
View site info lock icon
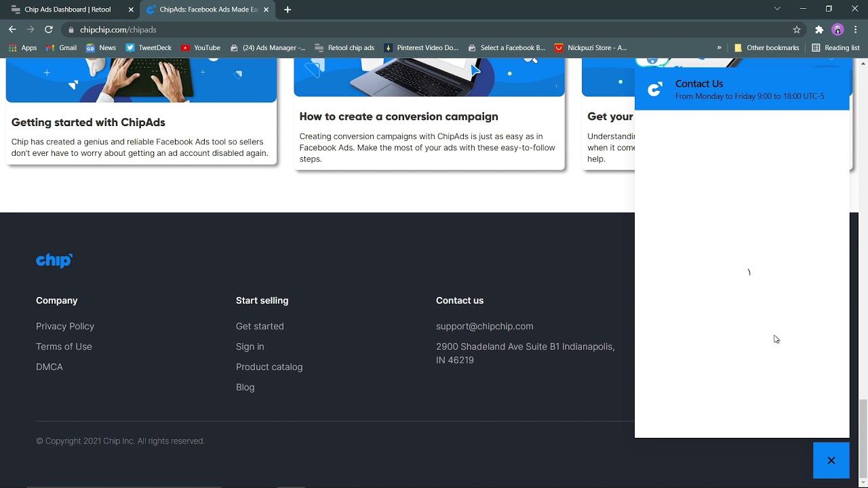pyautogui.click(x=71, y=29)
